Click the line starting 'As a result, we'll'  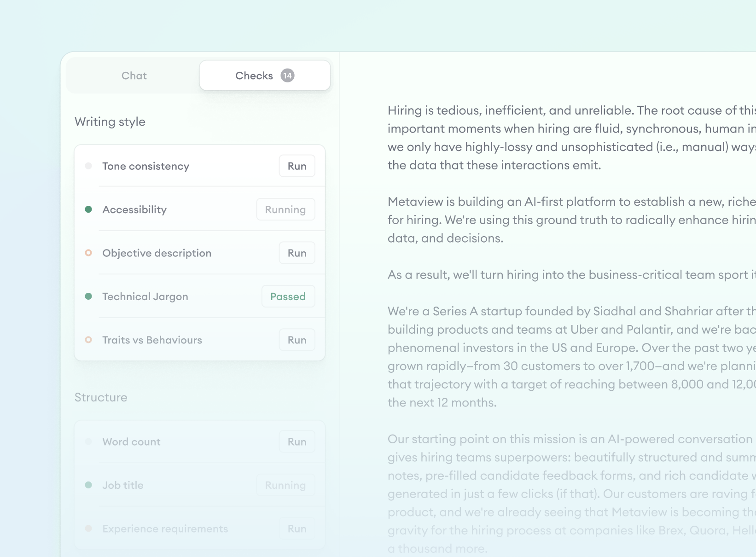click(x=571, y=275)
